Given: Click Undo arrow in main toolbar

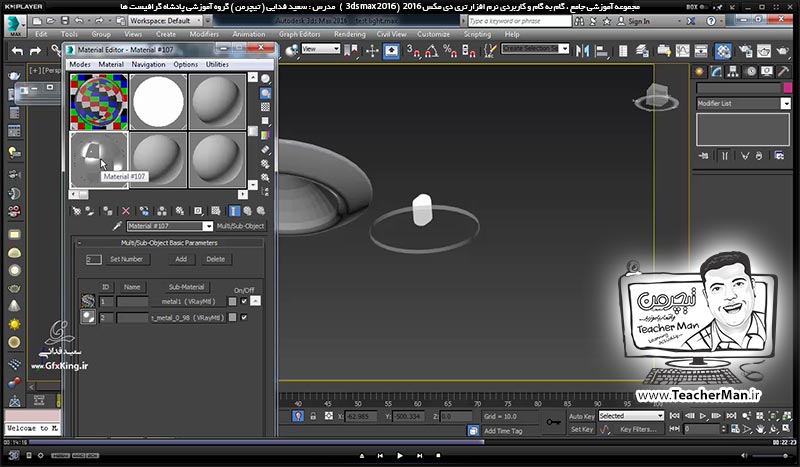Looking at the screenshot, I should pyautogui.click(x=17, y=51).
